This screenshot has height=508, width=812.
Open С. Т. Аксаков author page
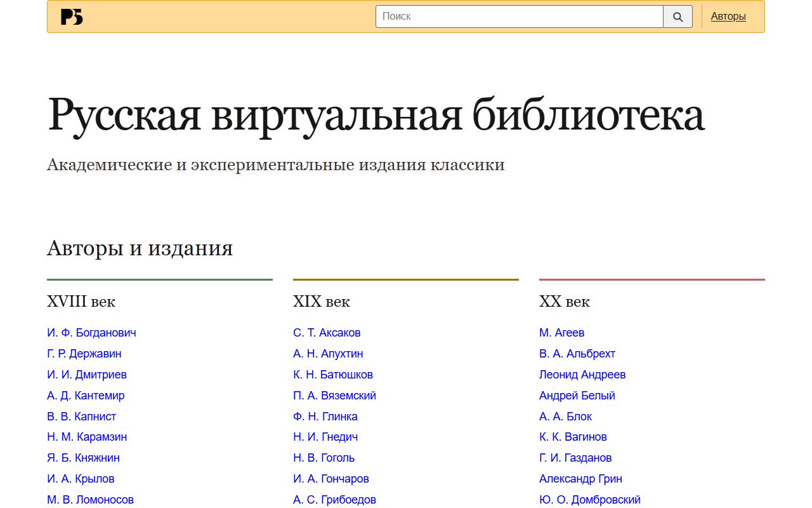327,333
